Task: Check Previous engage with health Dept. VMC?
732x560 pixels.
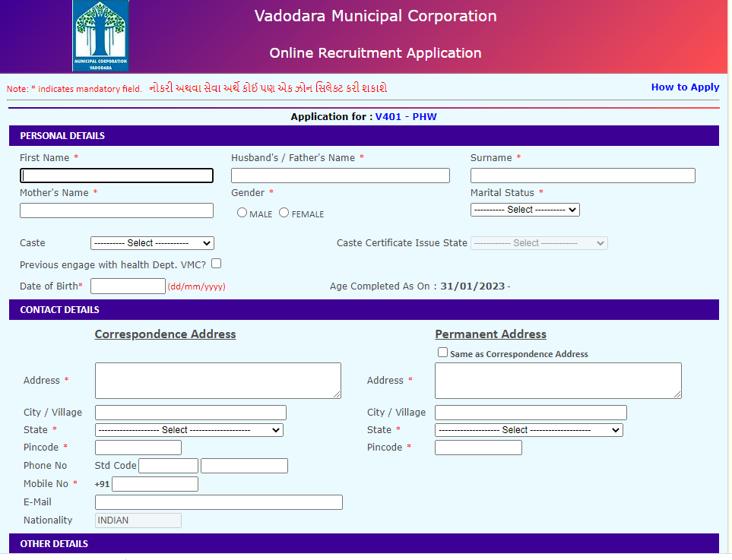Action: [215, 261]
